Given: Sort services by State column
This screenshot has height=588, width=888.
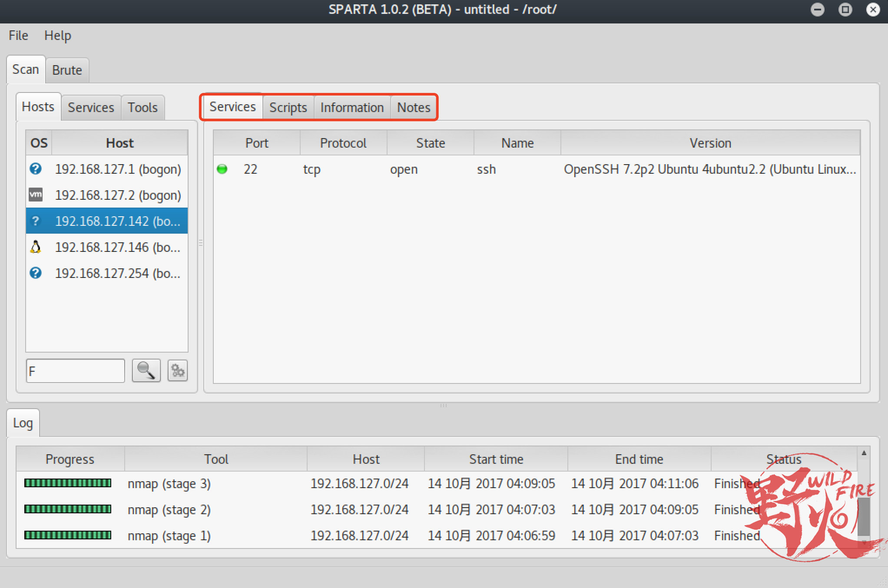Looking at the screenshot, I should (431, 143).
